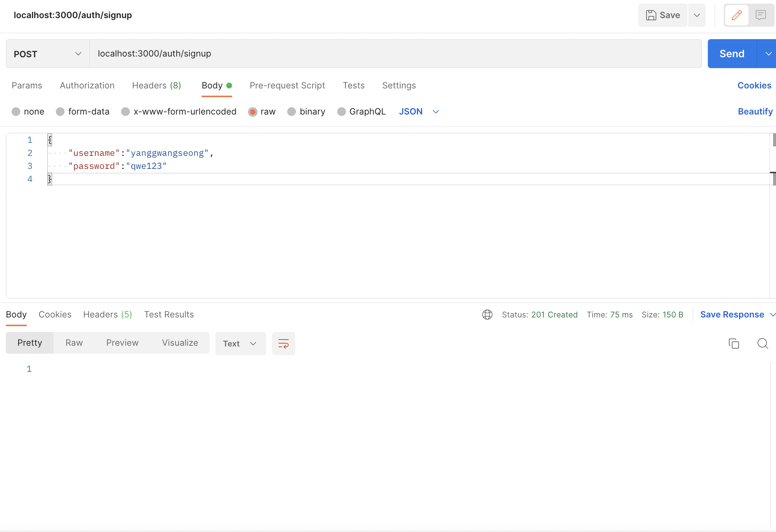Toggle the response word wrap icon
Screen dimensions: 776x532
coord(283,344)
